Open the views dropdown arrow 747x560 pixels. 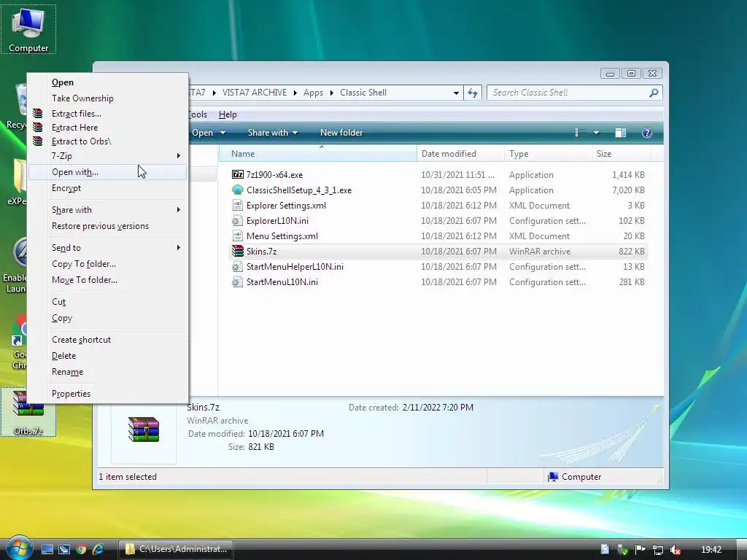tap(596, 133)
